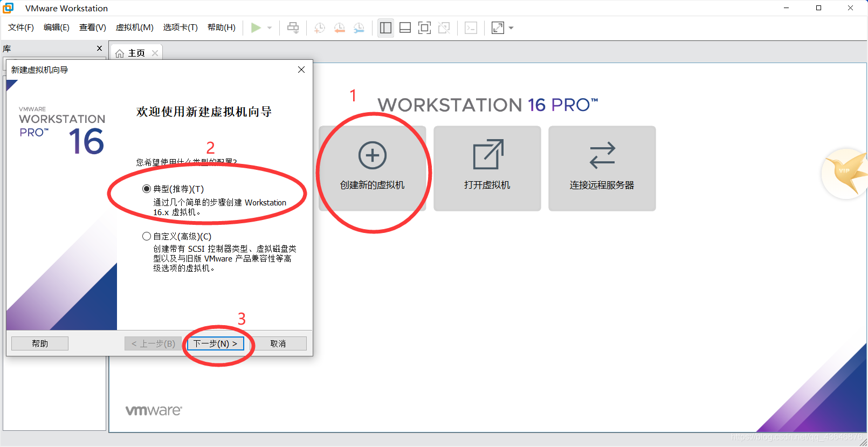The width and height of the screenshot is (868, 447).
Task: Click the 连接远程服务器 tile
Action: (602, 168)
